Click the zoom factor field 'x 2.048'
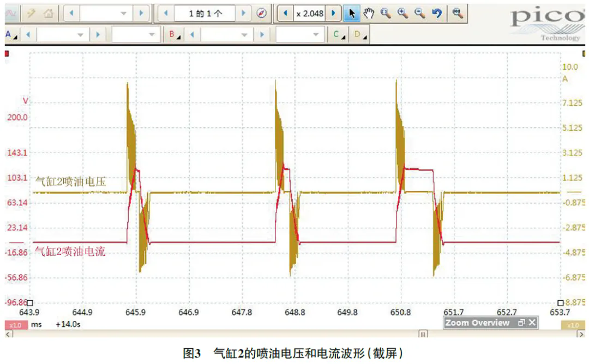Image resolution: width=589 pixels, height=364 pixels. click(x=310, y=14)
